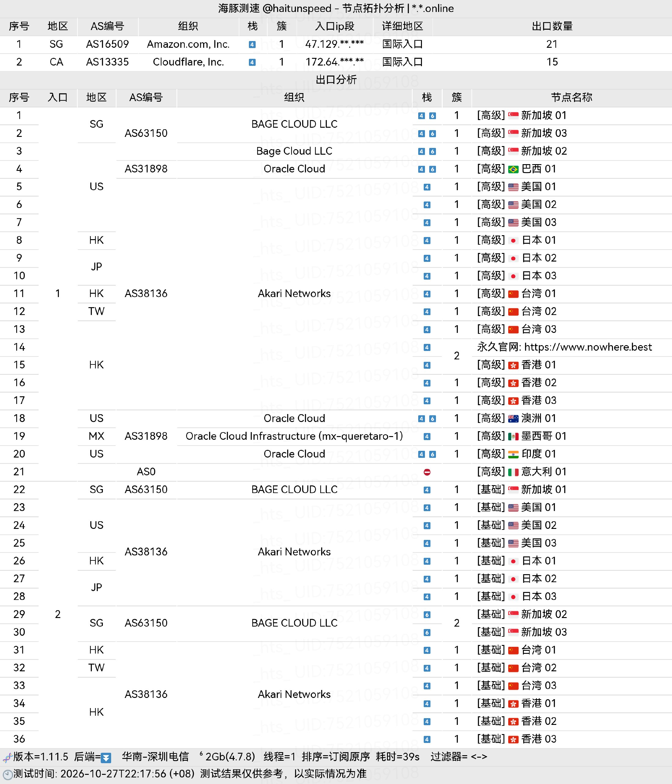Click the IPv6 stack icon for [基础] 新加坡 02
The image size is (672, 784).
(427, 615)
